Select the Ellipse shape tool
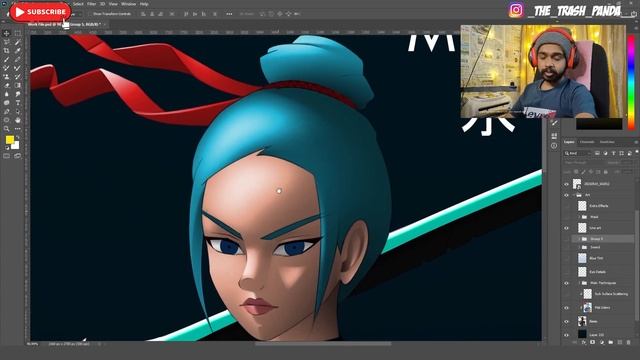Screen dimensions: 640x360 point(7,120)
